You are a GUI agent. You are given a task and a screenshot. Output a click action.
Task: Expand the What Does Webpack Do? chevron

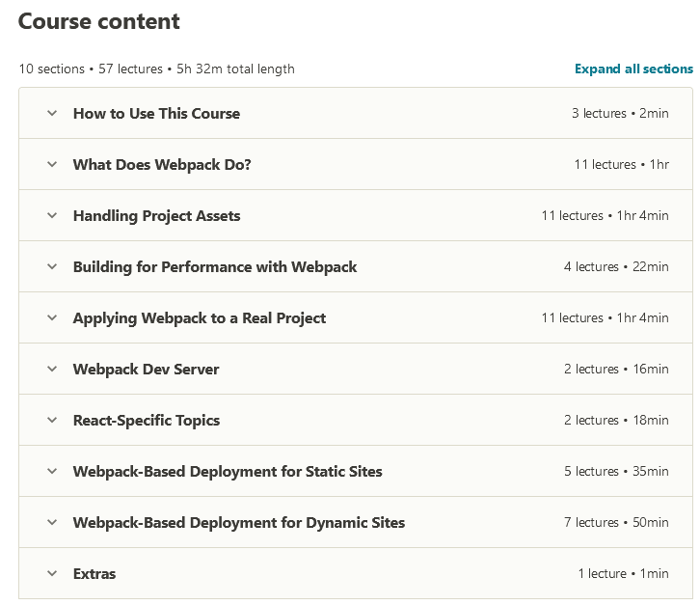pyautogui.click(x=52, y=164)
